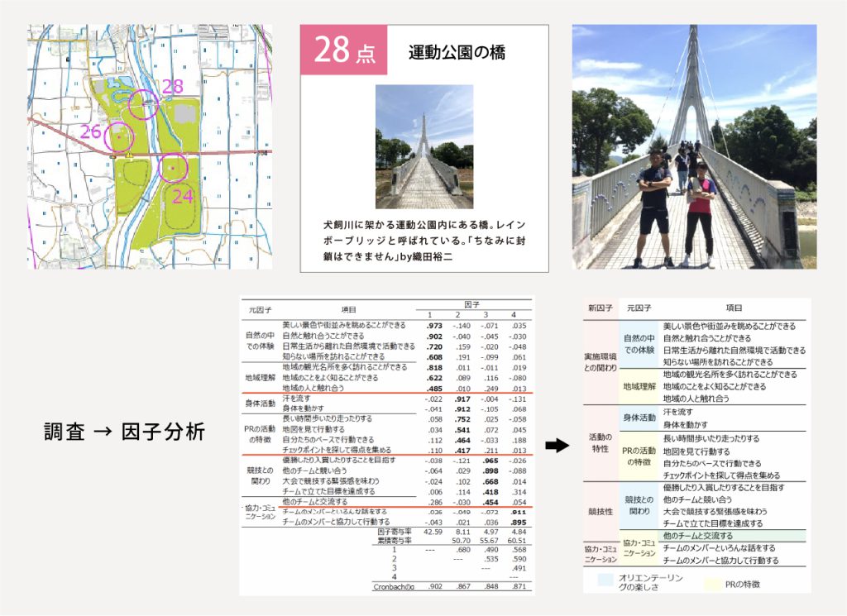This screenshot has width=847, height=616.
Task: Click the '因子寄与率' row label
Action: (395, 532)
